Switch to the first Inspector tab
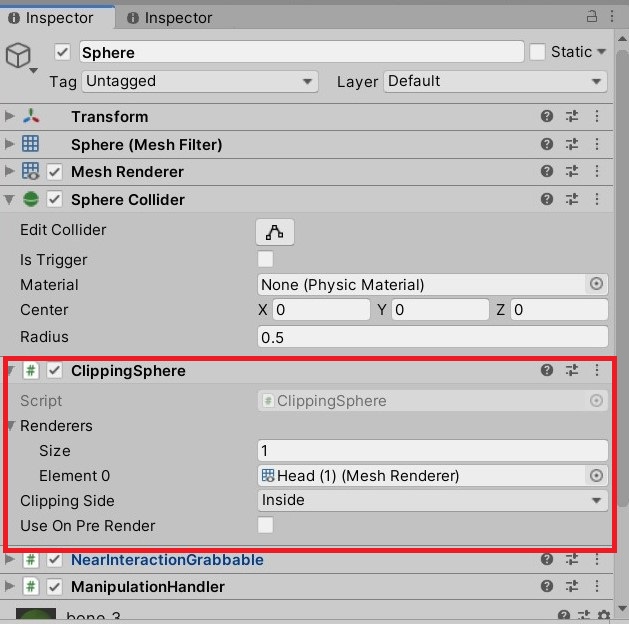This screenshot has width=629, height=624. click(57, 18)
